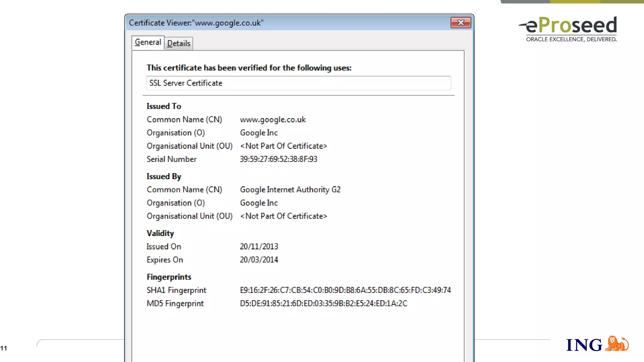This screenshot has width=644, height=362.
Task: Click the ING lion logo
Action: click(617, 343)
